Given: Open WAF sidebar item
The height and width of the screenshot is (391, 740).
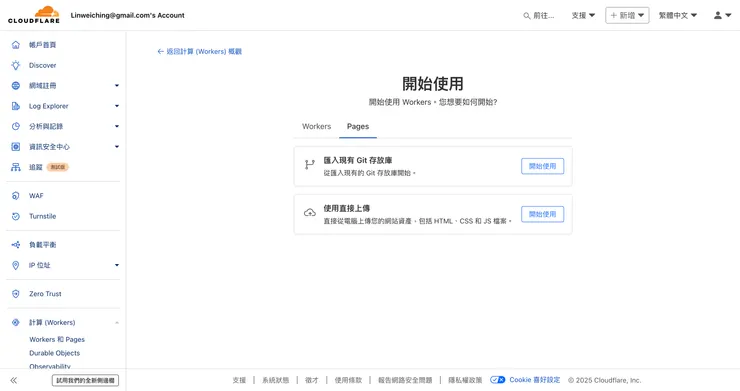Looking at the screenshot, I should 36,196.
